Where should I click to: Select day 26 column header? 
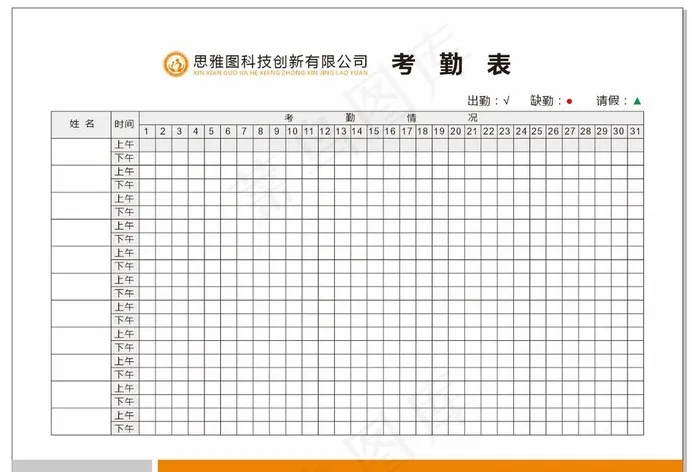coord(554,131)
